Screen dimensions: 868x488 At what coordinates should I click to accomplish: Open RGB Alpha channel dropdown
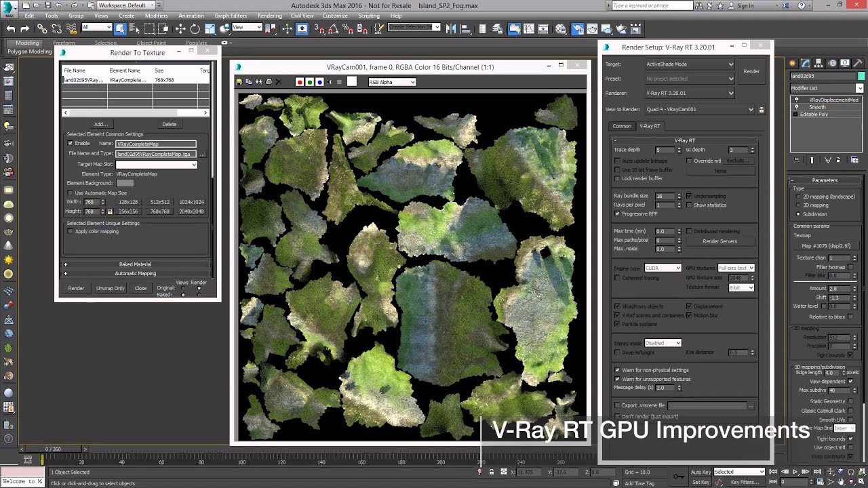click(392, 82)
